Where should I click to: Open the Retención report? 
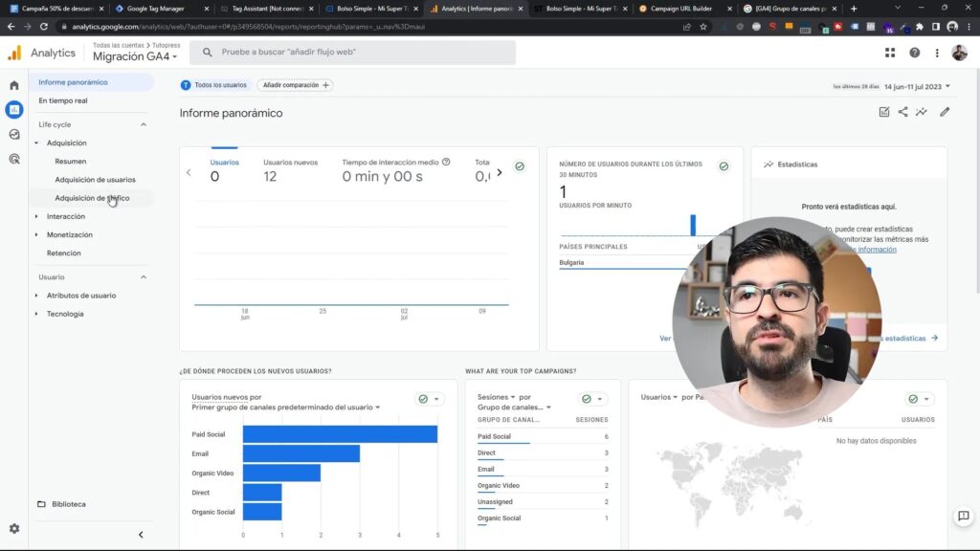[64, 253]
